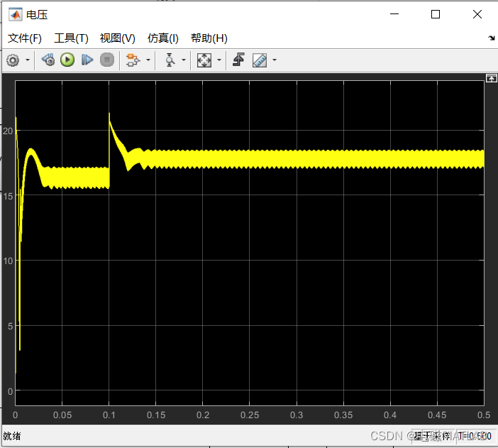Click the step back button
Image resolution: width=498 pixels, height=448 pixels.
tap(48, 60)
